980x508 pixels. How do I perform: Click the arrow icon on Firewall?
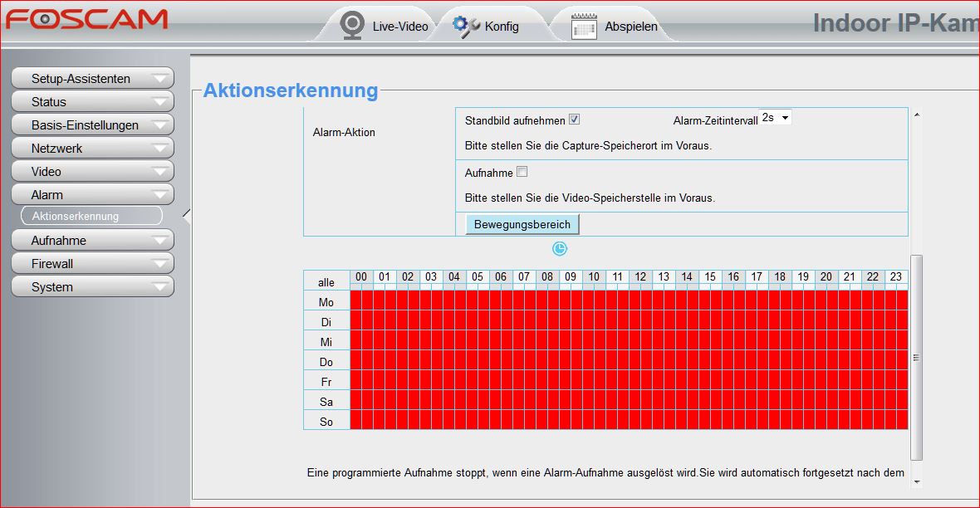click(x=161, y=264)
